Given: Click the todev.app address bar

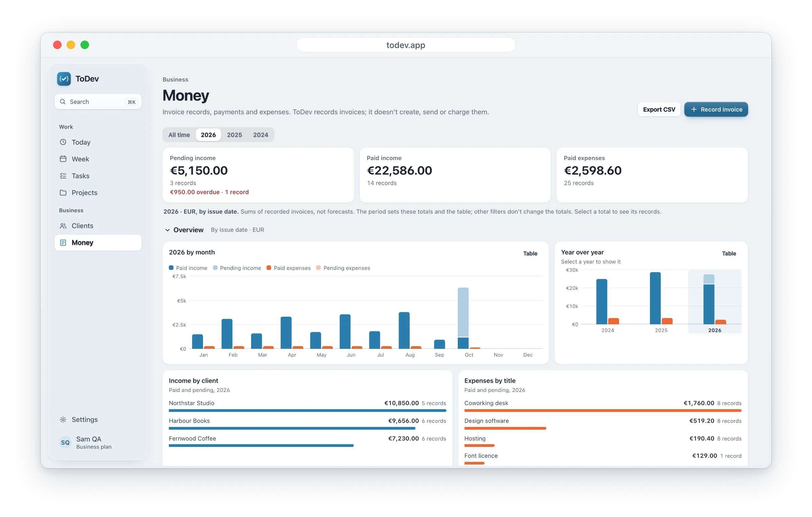Looking at the screenshot, I should [406, 45].
